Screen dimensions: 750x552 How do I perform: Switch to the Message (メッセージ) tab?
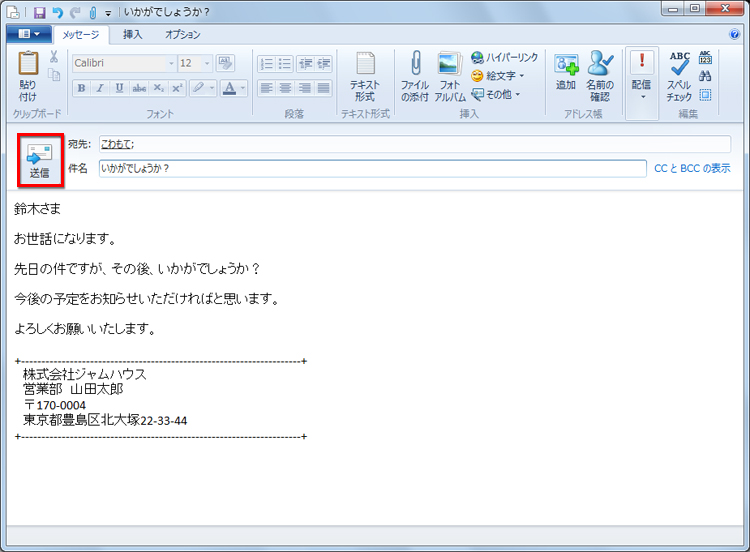81,34
